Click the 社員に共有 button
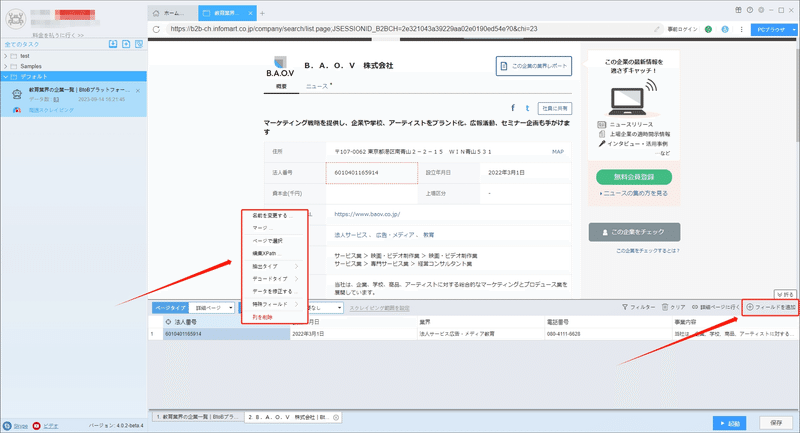Image resolution: width=800 pixels, height=433 pixels. pos(555,109)
